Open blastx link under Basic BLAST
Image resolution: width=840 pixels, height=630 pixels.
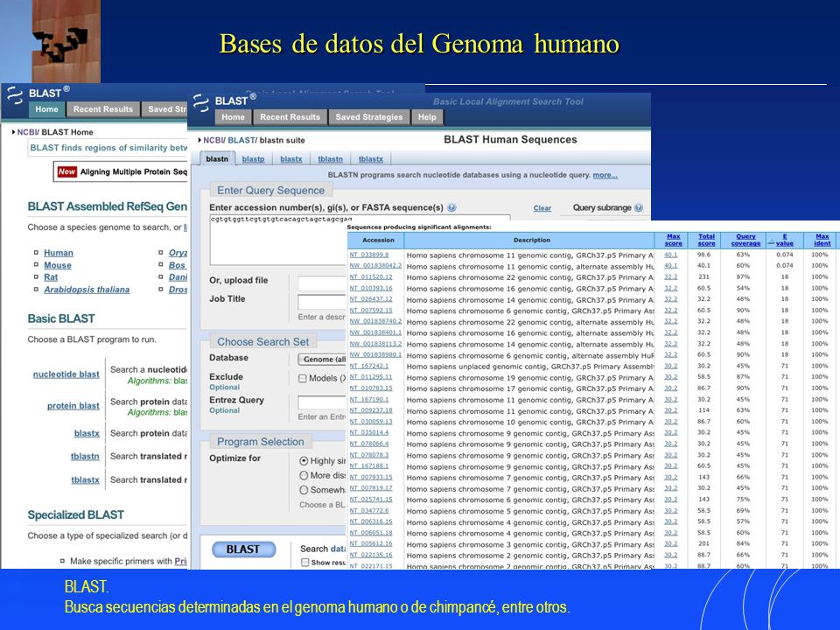tap(87, 433)
